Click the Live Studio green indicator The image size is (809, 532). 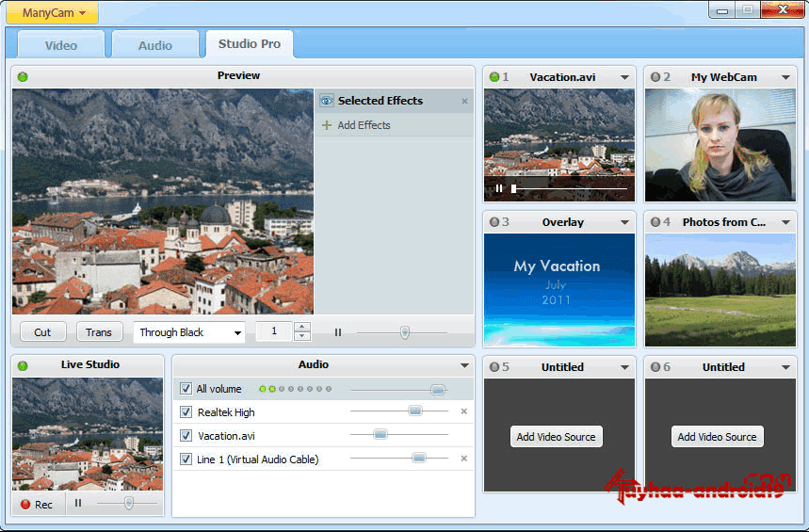click(x=23, y=366)
